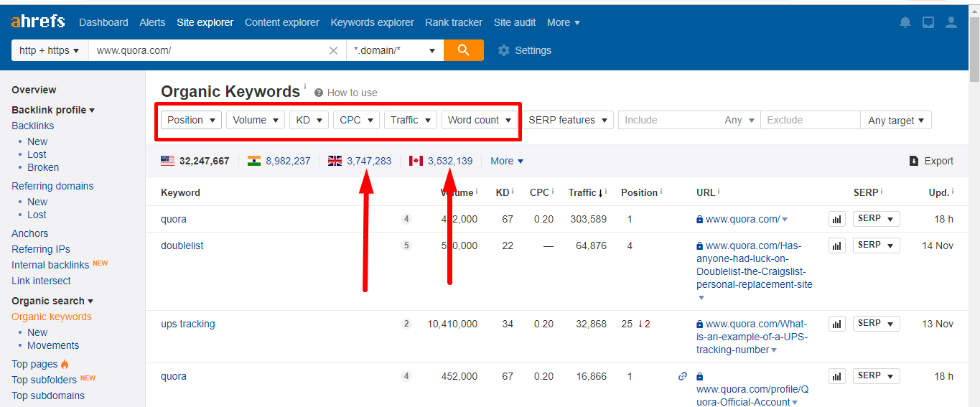Open Rank tracker in top navigation
This screenshot has width=980, height=407.
(x=454, y=22)
